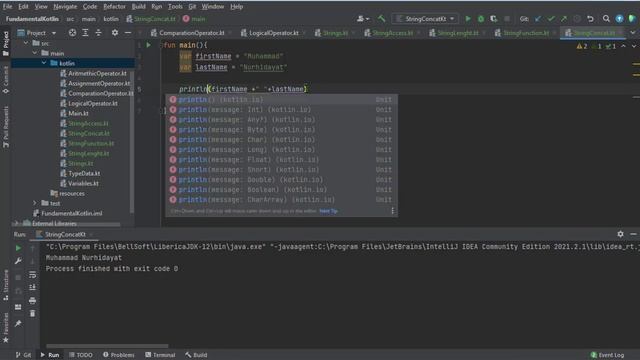Image resolution: width=640 pixels, height=360 pixels.
Task: Open Search Everywhere magnifier icon
Action: [606, 19]
